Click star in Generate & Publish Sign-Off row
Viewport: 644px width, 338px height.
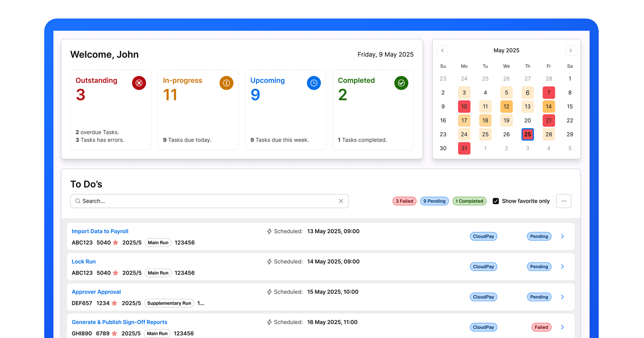tap(114, 333)
